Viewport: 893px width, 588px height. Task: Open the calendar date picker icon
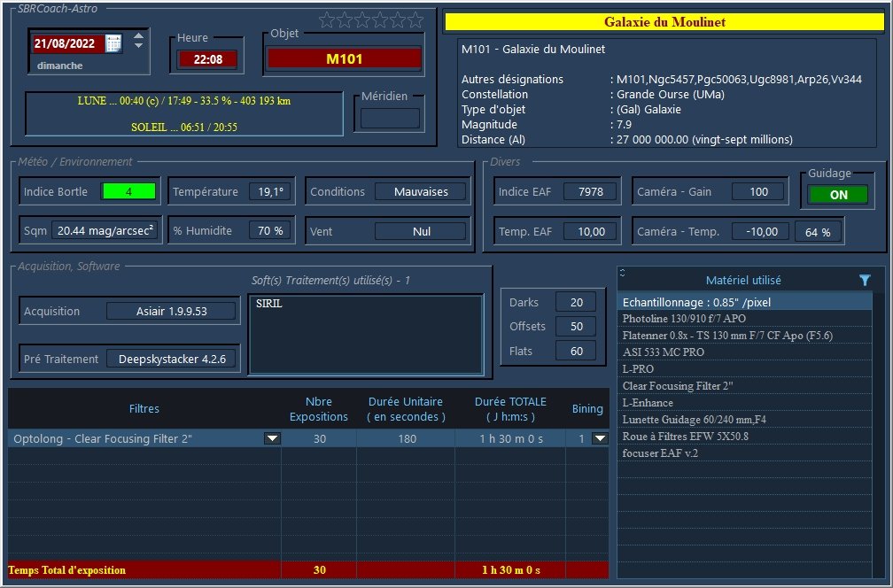click(x=113, y=43)
